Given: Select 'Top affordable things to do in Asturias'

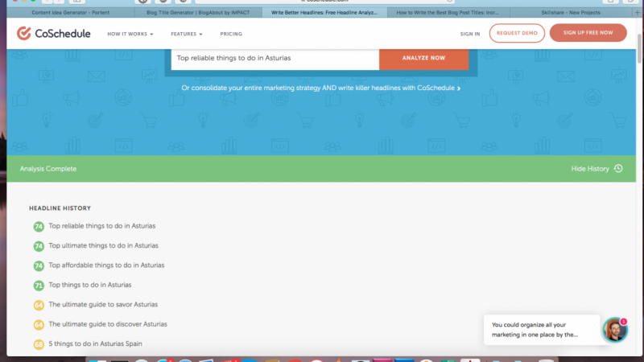Looking at the screenshot, I should (x=106, y=265).
